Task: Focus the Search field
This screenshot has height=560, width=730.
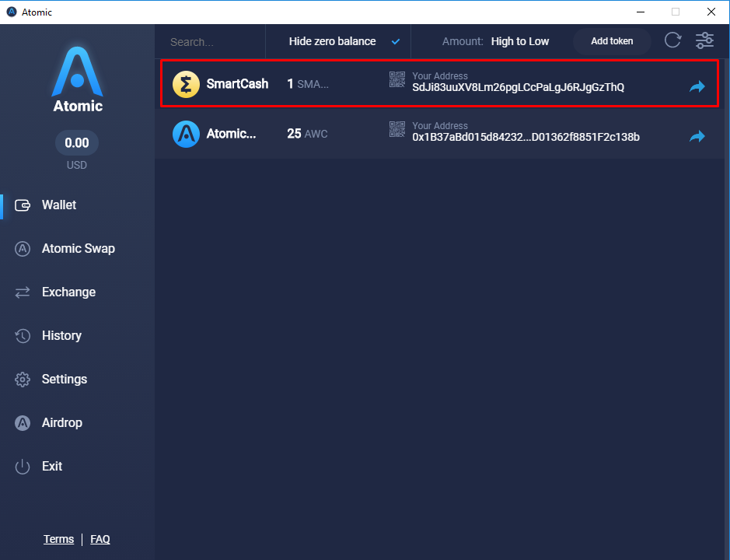Action: coord(210,42)
